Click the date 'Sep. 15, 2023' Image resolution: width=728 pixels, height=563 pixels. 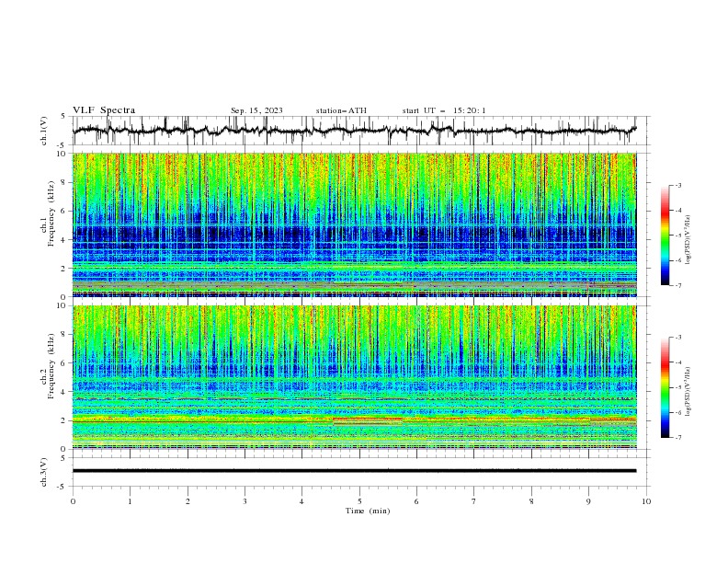click(x=256, y=110)
